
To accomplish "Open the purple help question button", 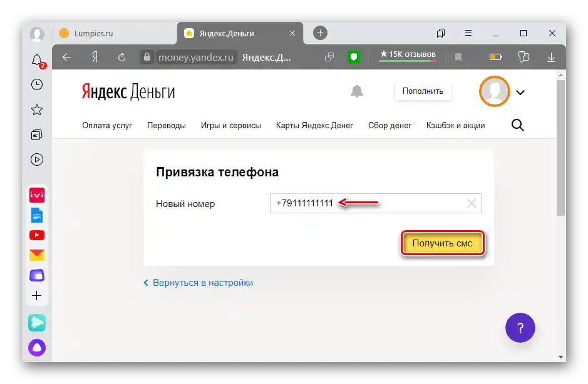I will click(x=520, y=328).
